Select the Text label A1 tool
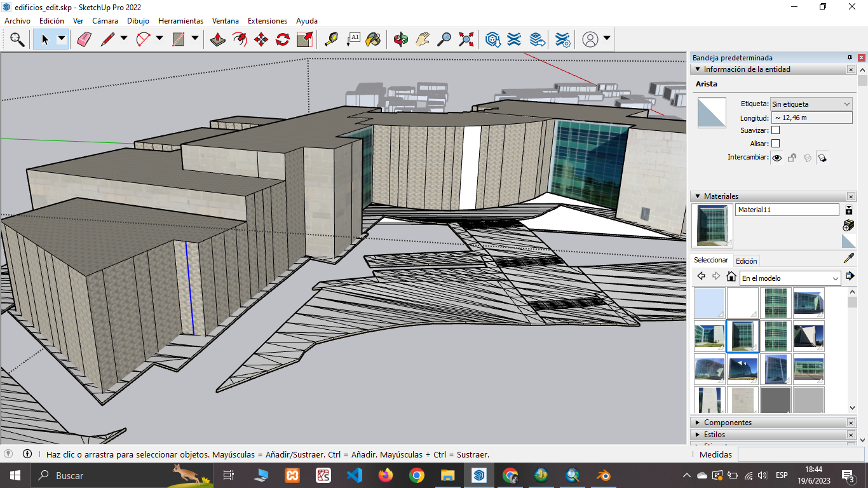 353,39
